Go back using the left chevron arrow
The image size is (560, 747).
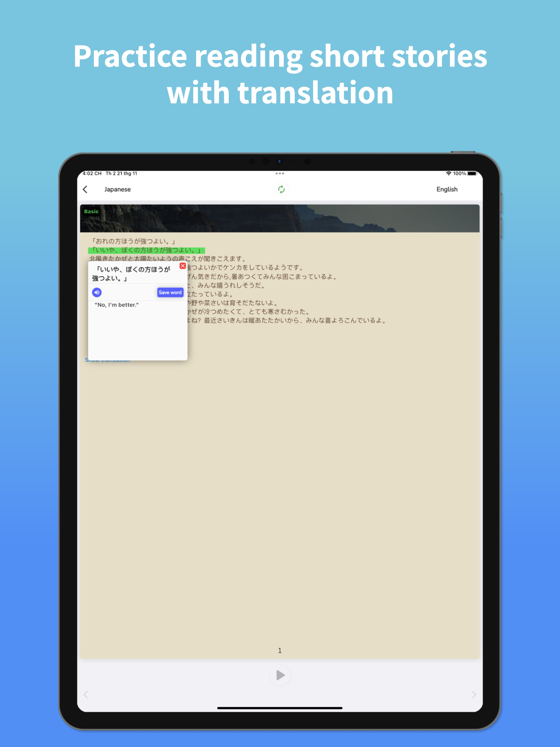click(x=85, y=189)
